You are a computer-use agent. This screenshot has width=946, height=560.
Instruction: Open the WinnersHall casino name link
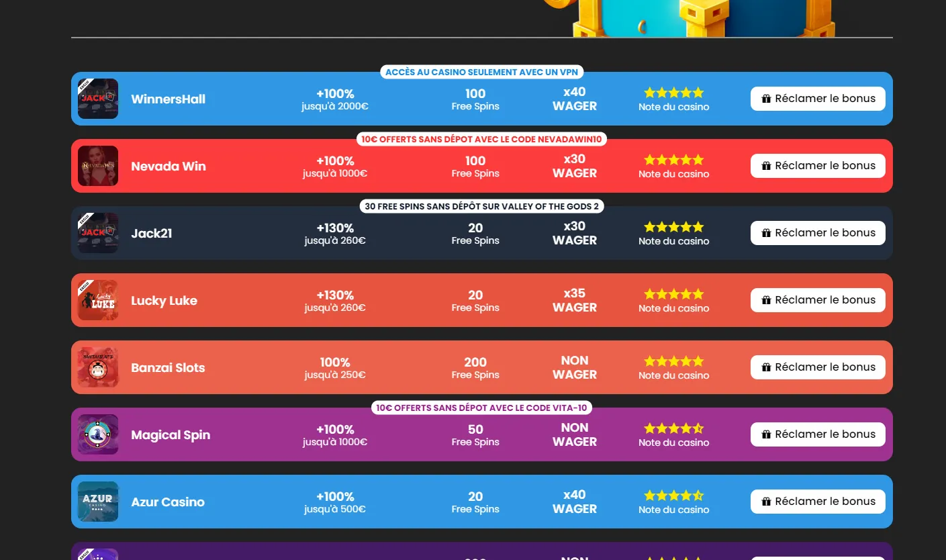pyautogui.click(x=168, y=99)
